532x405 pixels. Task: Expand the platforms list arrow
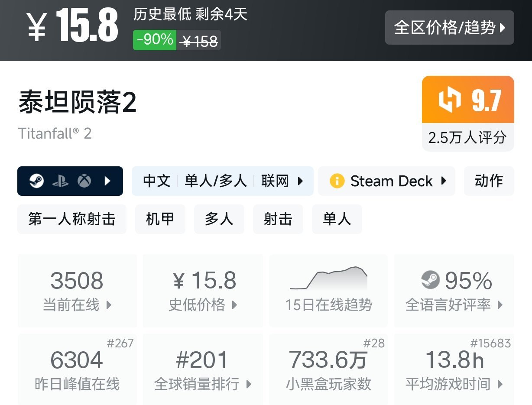(x=108, y=181)
